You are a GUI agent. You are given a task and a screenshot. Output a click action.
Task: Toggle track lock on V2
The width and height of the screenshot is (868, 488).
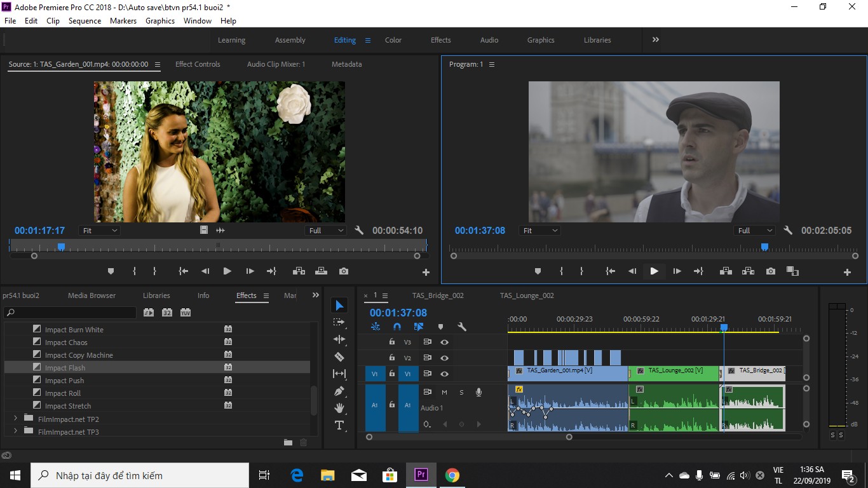(391, 358)
